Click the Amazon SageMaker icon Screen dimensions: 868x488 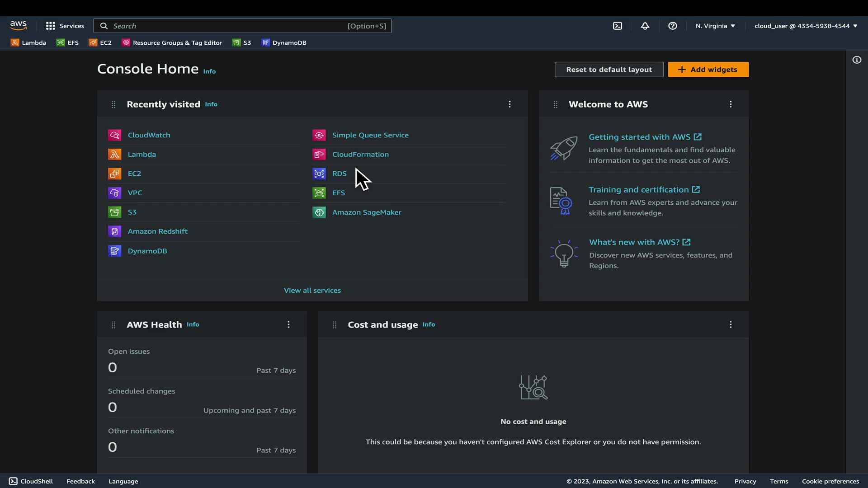(319, 212)
